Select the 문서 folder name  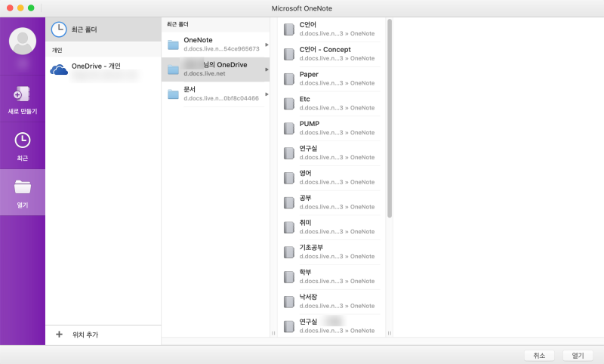[190, 89]
